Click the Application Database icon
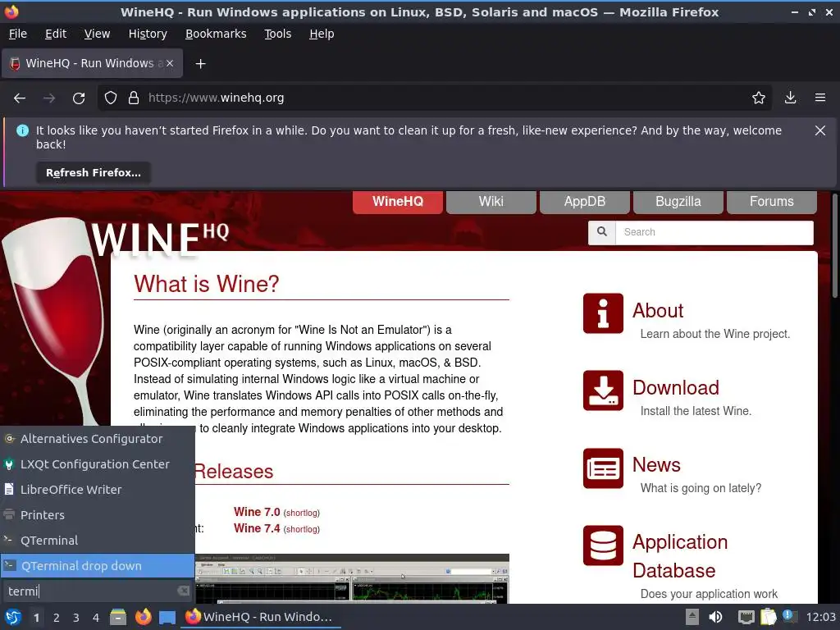 click(x=603, y=546)
